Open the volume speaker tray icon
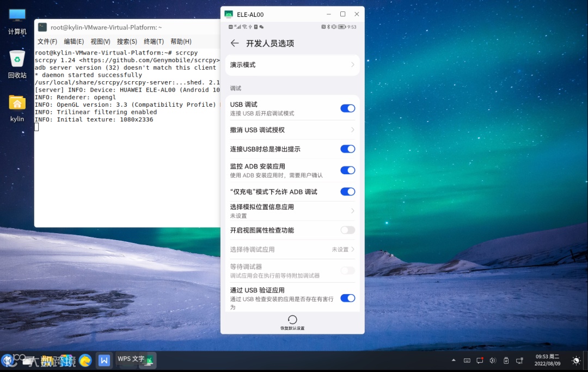This screenshot has width=588, height=372. [x=493, y=361]
